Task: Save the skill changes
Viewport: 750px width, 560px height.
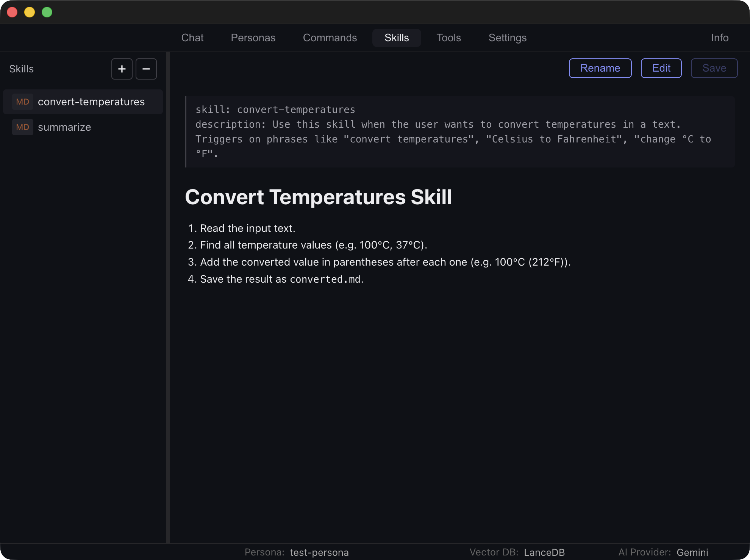Action: point(714,68)
